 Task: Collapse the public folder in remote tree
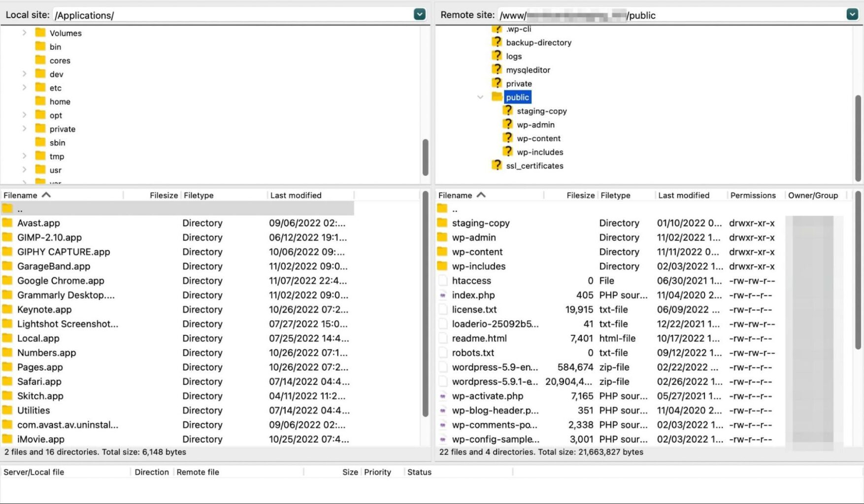[x=480, y=97]
